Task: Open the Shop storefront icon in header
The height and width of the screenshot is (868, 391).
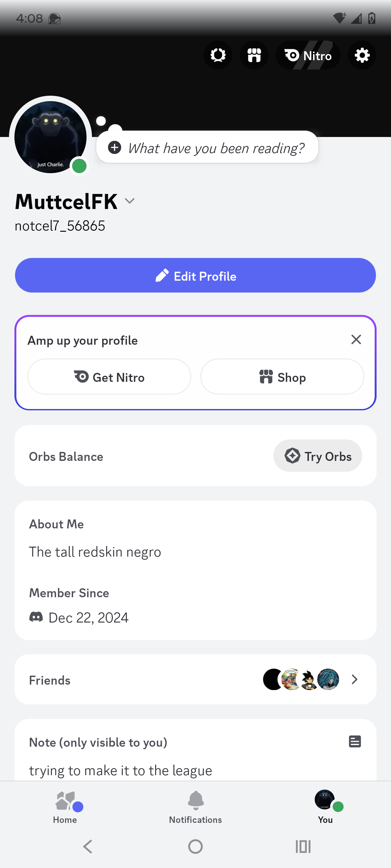Action: pyautogui.click(x=254, y=55)
